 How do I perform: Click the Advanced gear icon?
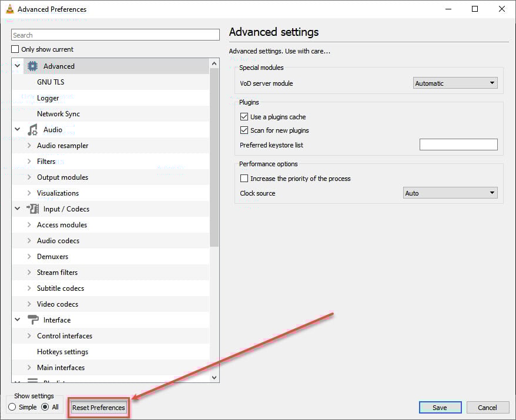[x=32, y=66]
